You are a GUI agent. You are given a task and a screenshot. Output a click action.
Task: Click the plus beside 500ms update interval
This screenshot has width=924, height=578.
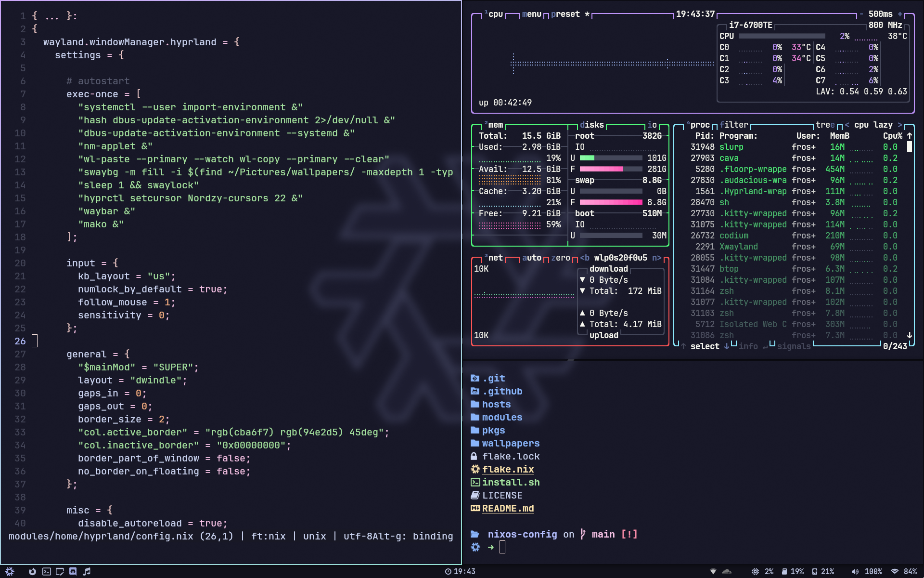(900, 14)
